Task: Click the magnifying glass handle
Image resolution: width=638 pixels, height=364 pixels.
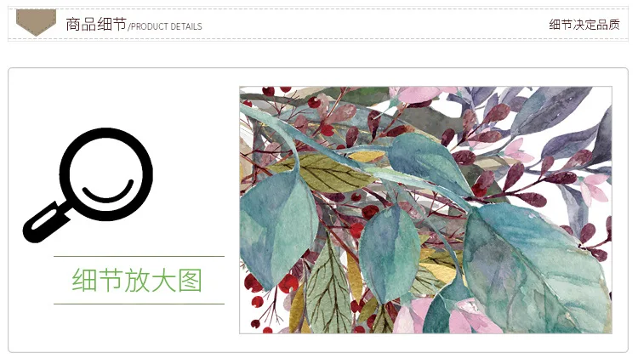Action: pos(46,223)
